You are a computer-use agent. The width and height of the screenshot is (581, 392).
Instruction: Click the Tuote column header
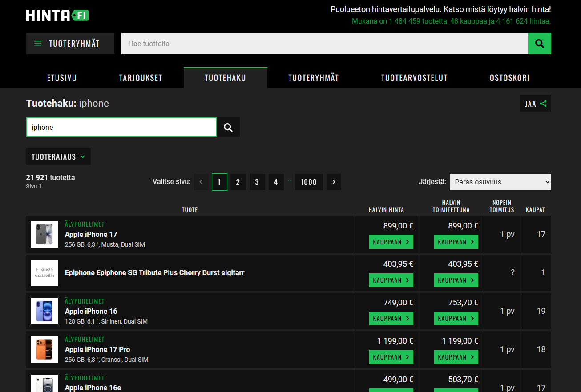pyautogui.click(x=190, y=210)
